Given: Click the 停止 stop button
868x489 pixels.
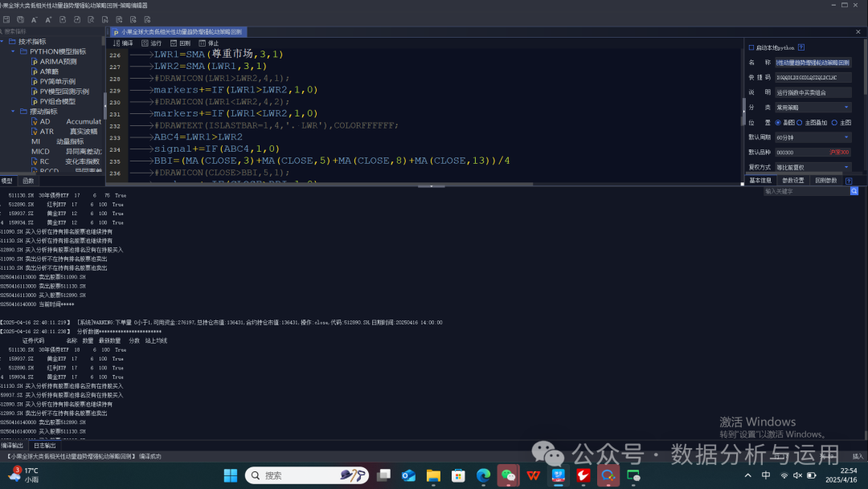Looking at the screenshot, I should [209, 43].
